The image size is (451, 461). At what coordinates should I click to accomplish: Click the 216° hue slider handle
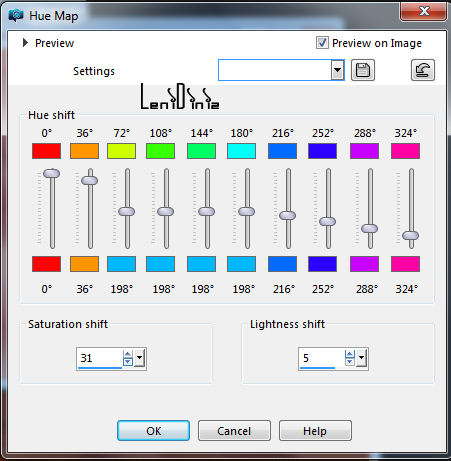[288, 216]
